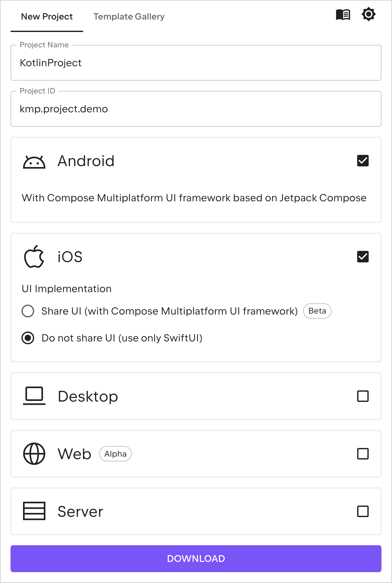Select Do not share UI option
The height and width of the screenshot is (583, 392).
tap(28, 338)
